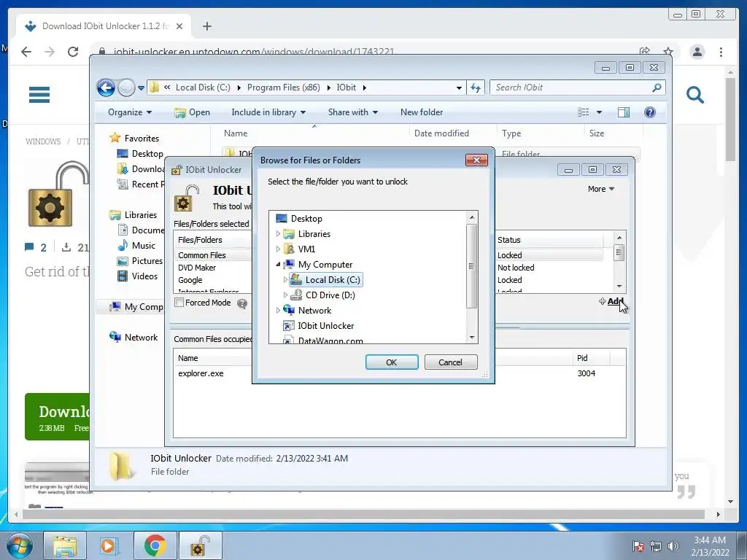The width and height of the screenshot is (747, 560).
Task: Open the Share with menu
Action: [x=352, y=112]
